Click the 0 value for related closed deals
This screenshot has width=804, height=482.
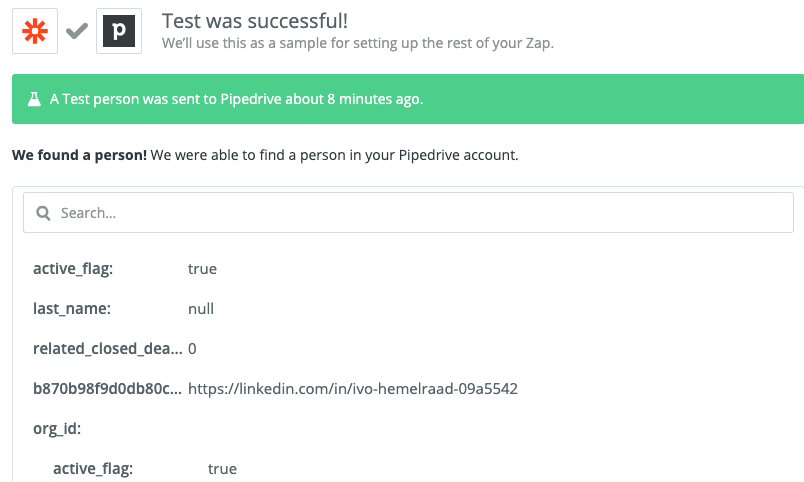[x=192, y=349]
